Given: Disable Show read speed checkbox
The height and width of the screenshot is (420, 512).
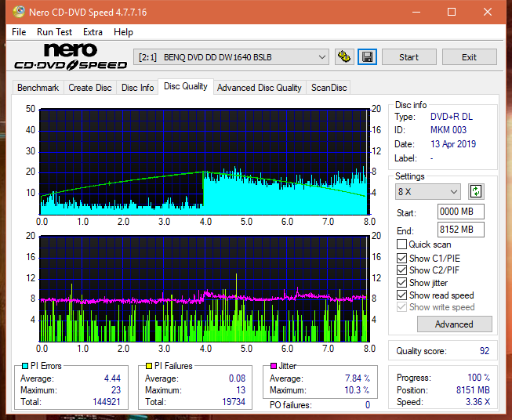Looking at the screenshot, I should pos(401,295).
